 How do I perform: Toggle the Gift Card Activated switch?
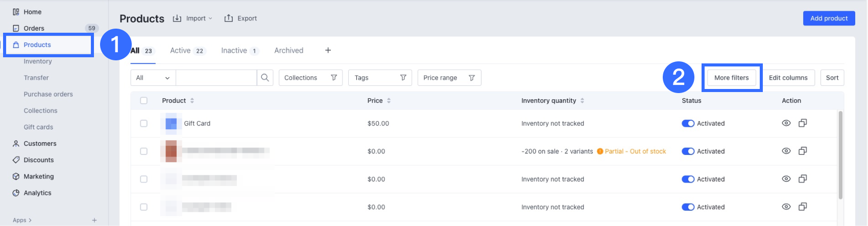[x=688, y=123]
